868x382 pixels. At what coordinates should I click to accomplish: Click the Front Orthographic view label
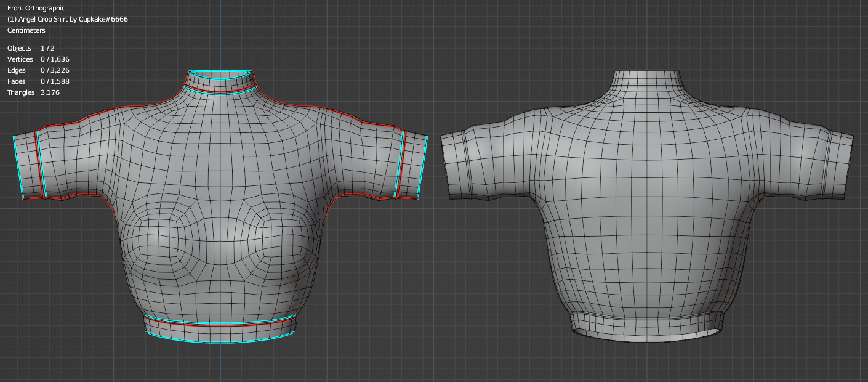point(36,8)
